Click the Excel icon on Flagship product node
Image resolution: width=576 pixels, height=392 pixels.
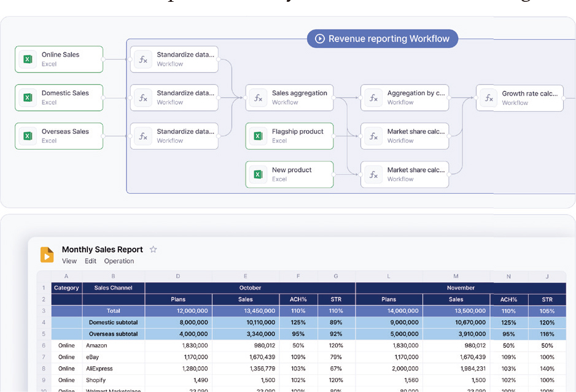pyautogui.click(x=259, y=136)
